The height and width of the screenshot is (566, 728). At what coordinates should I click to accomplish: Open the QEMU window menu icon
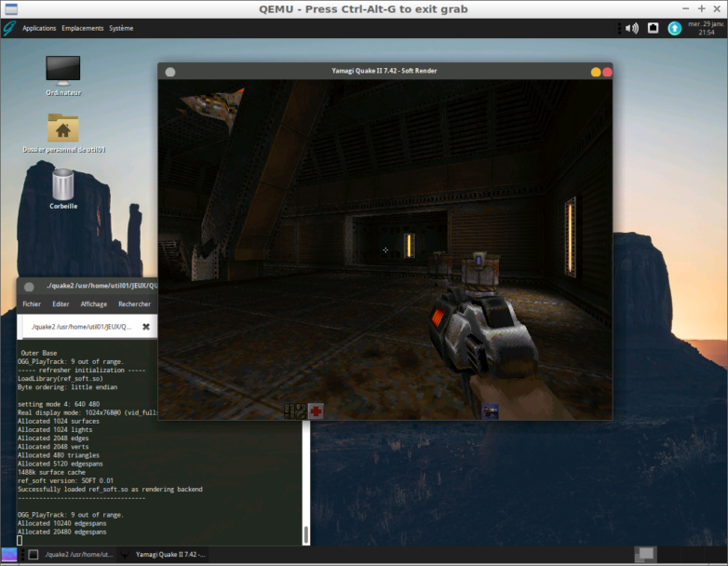[10, 8]
